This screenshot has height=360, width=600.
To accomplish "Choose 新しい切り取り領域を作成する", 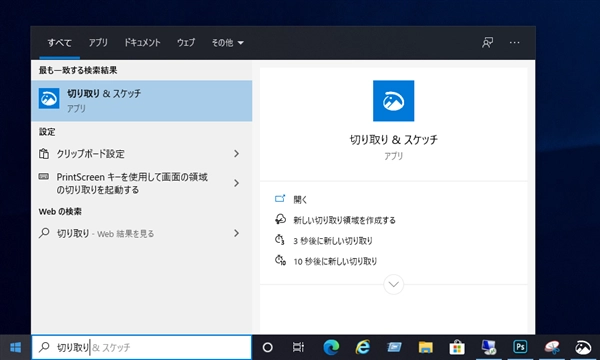I will click(344, 220).
